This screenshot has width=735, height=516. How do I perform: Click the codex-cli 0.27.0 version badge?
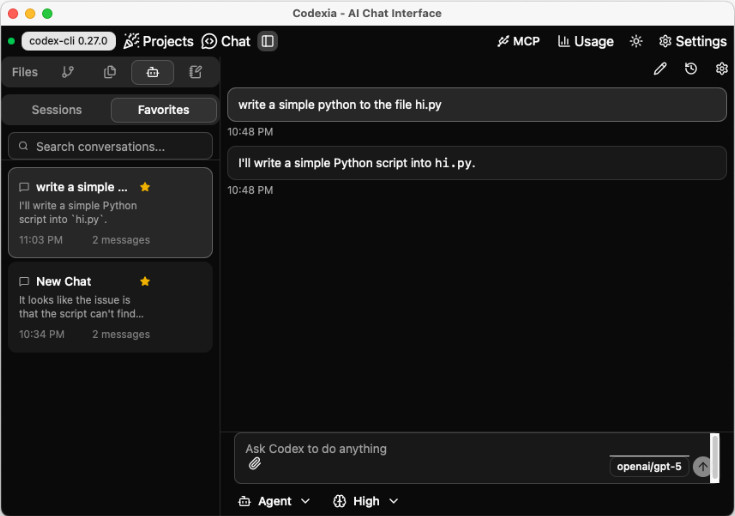click(68, 41)
